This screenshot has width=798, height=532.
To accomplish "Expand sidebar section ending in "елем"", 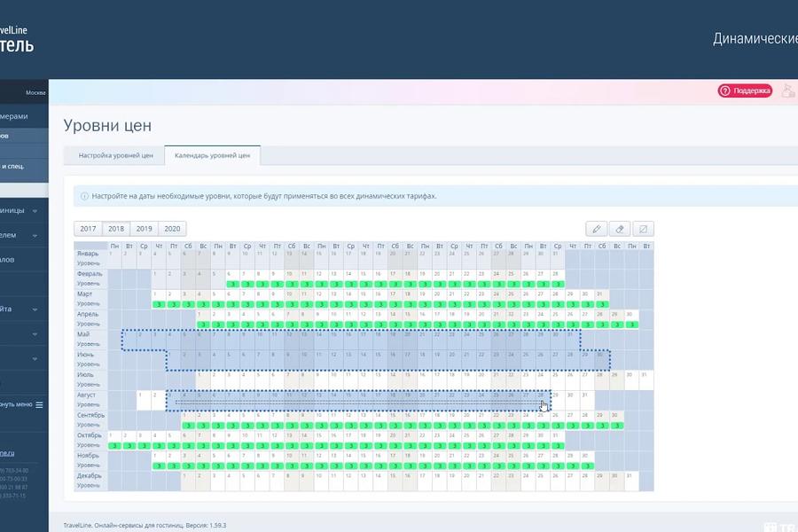I will (35, 236).
